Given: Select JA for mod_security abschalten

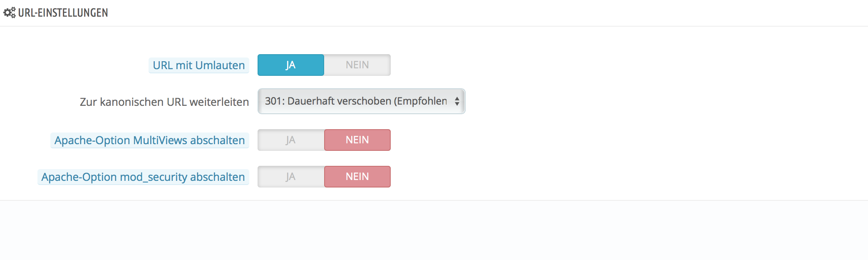Looking at the screenshot, I should point(290,177).
